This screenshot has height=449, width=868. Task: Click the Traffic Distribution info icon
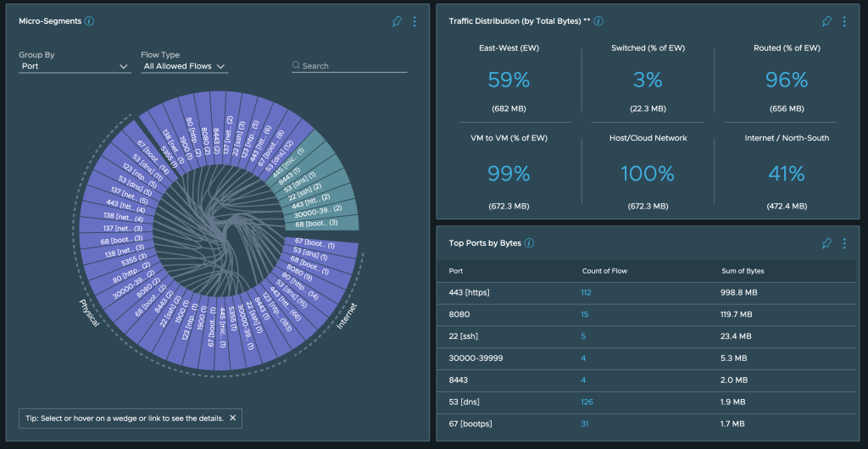pos(598,21)
